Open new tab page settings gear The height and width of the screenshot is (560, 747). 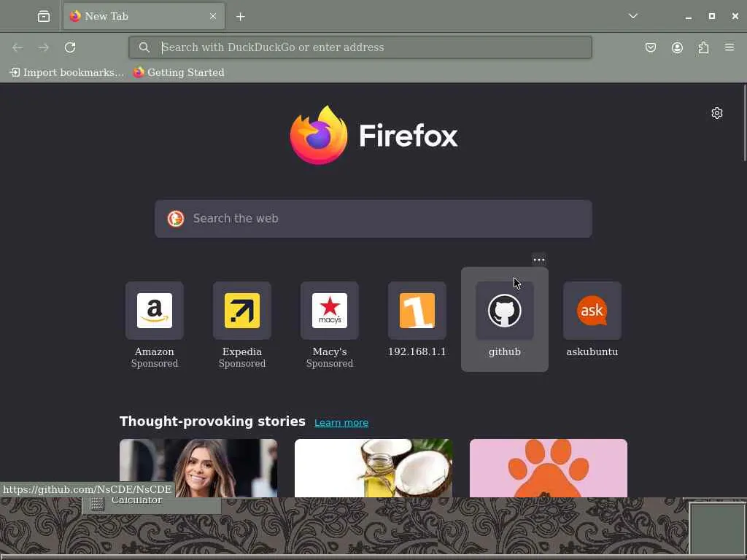click(x=717, y=113)
